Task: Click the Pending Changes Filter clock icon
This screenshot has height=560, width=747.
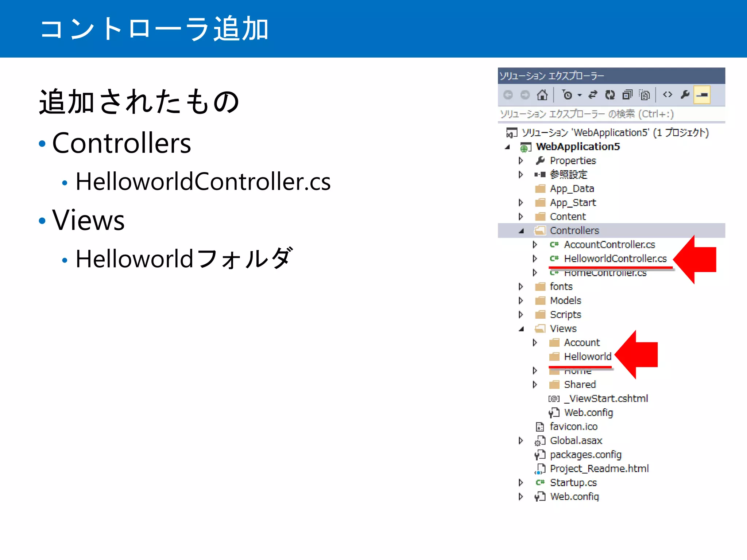Action: pos(567,95)
